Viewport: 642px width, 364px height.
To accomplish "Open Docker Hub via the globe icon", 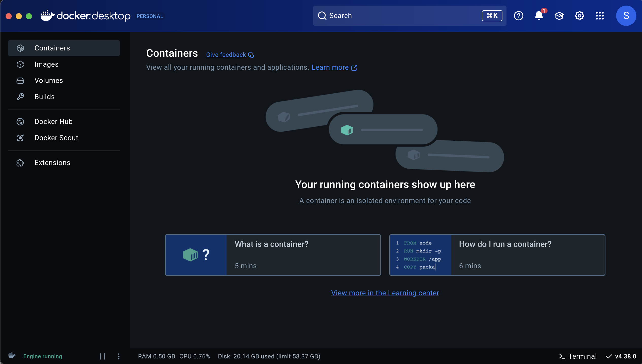I will [x=20, y=122].
